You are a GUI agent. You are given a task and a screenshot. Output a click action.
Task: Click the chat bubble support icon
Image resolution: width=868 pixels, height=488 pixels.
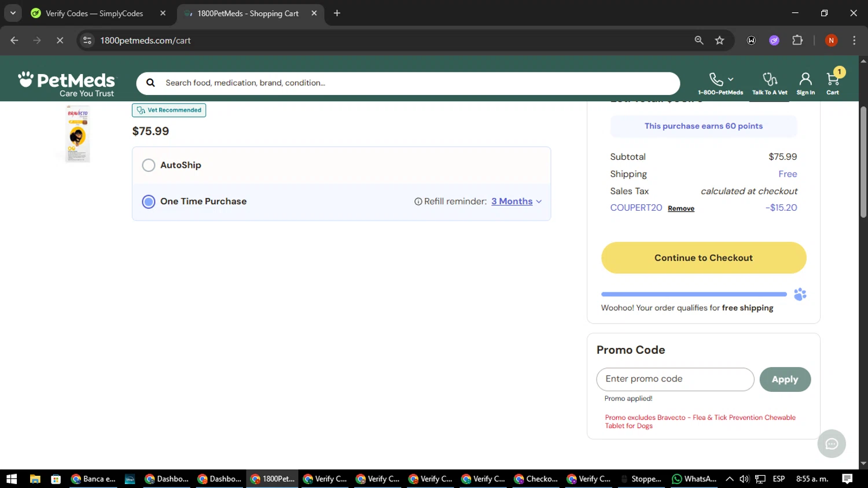[832, 444]
